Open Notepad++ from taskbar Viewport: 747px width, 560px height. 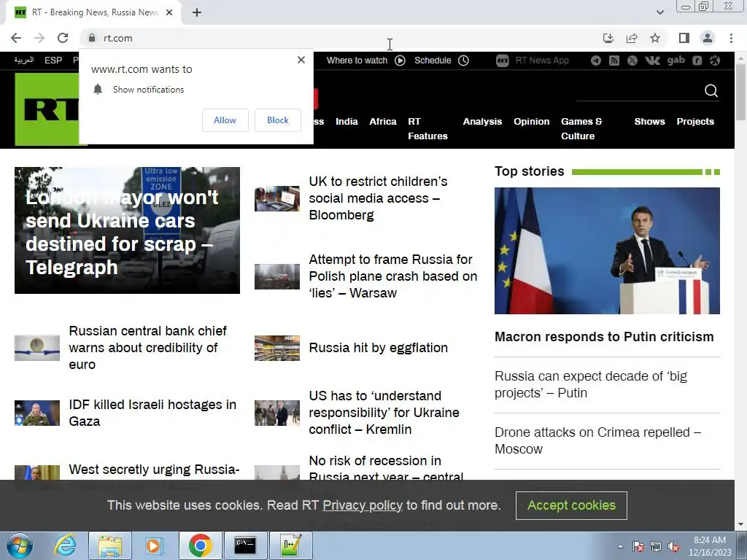click(290, 545)
